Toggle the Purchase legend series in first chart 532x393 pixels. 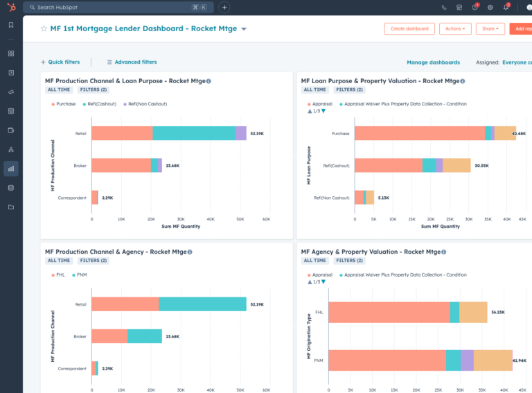[x=64, y=104]
